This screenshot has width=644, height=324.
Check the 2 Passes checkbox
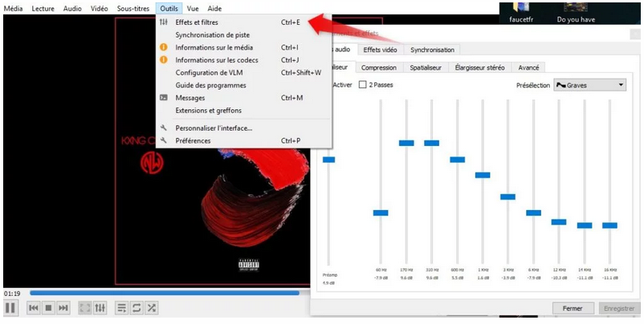363,84
